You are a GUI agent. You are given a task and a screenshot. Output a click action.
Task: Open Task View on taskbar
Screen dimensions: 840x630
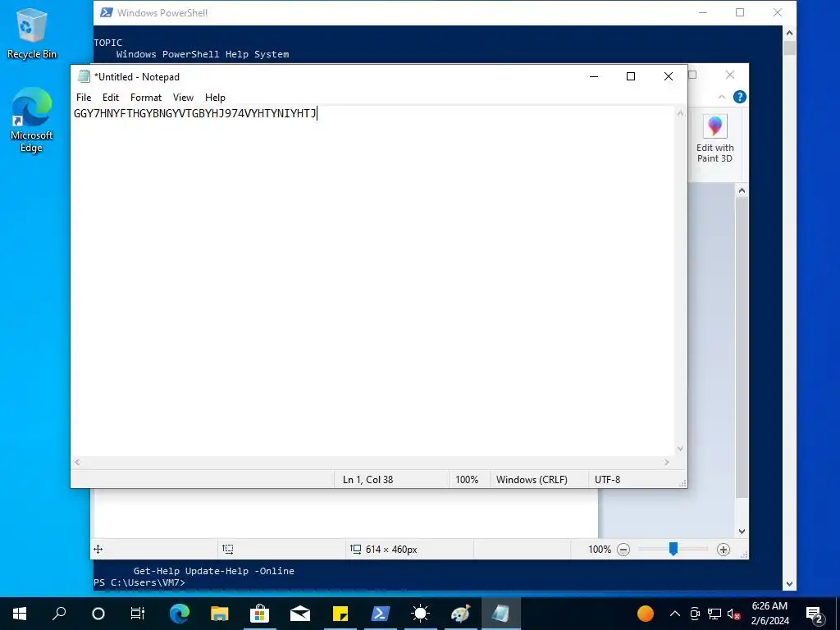(x=138, y=614)
